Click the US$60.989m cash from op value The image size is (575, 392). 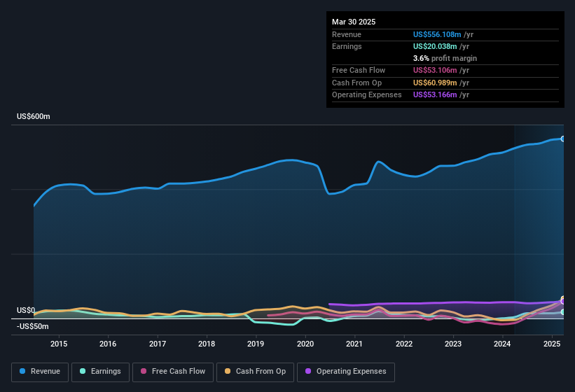(x=435, y=83)
